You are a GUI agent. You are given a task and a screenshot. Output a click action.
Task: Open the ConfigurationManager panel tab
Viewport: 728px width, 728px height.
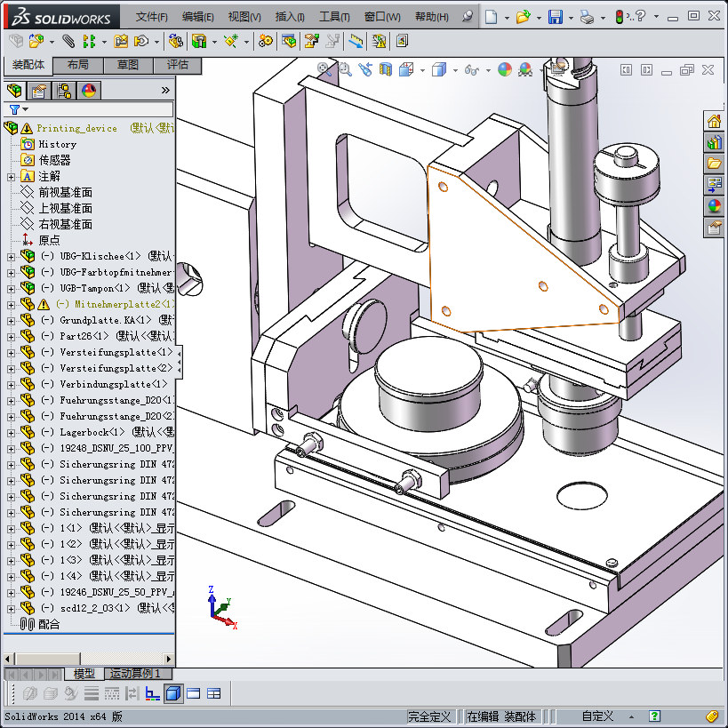coord(64,91)
